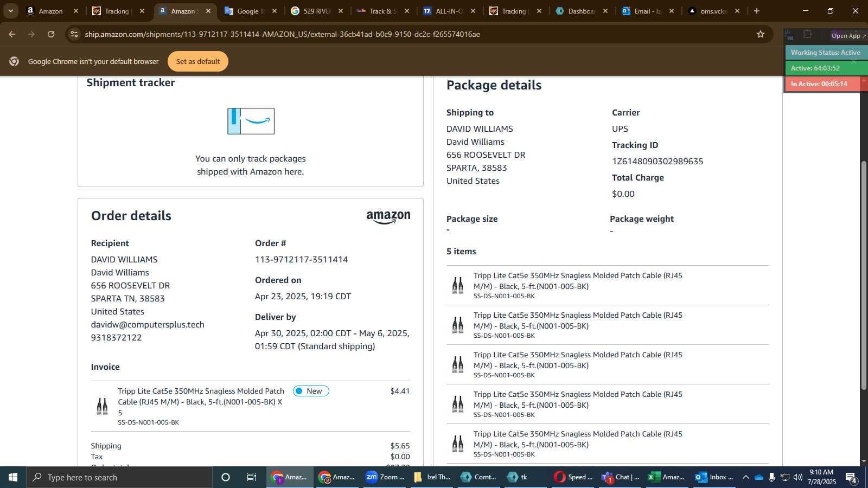Click the microphone tray icon
The image size is (868, 488).
coord(771,477)
